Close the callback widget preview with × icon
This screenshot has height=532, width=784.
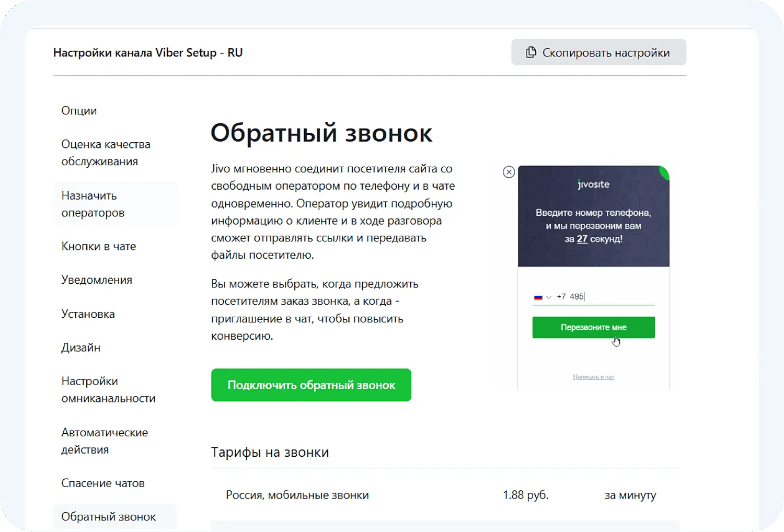click(x=509, y=171)
